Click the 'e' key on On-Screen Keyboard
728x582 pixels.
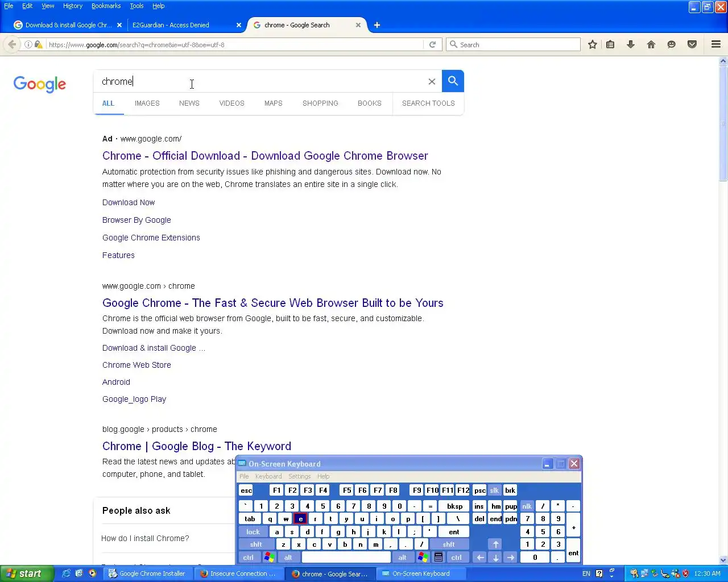click(300, 518)
